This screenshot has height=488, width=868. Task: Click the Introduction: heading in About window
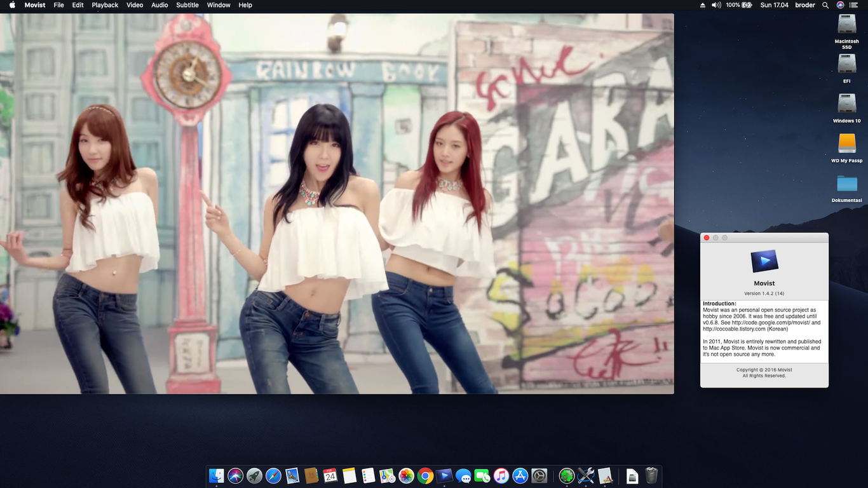(719, 304)
